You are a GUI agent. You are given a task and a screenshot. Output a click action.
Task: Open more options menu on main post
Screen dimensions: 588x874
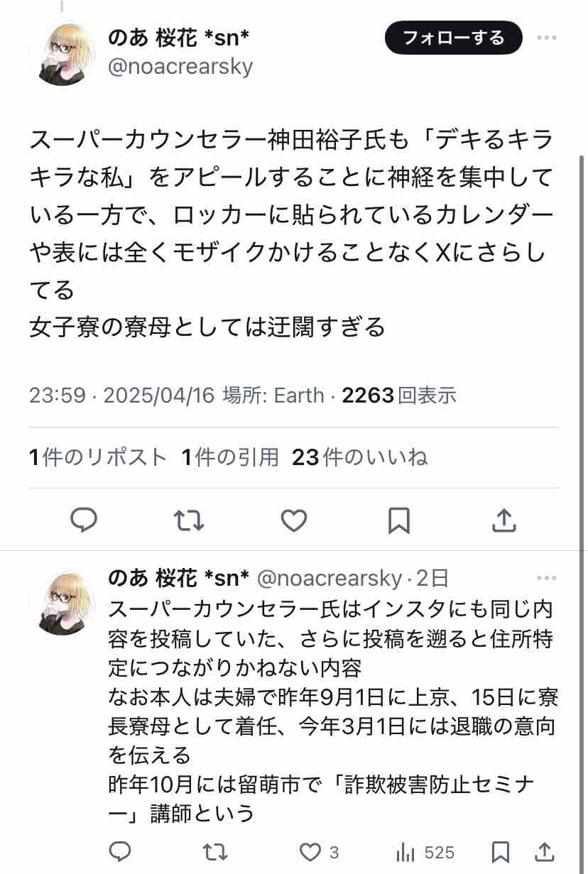tap(547, 38)
